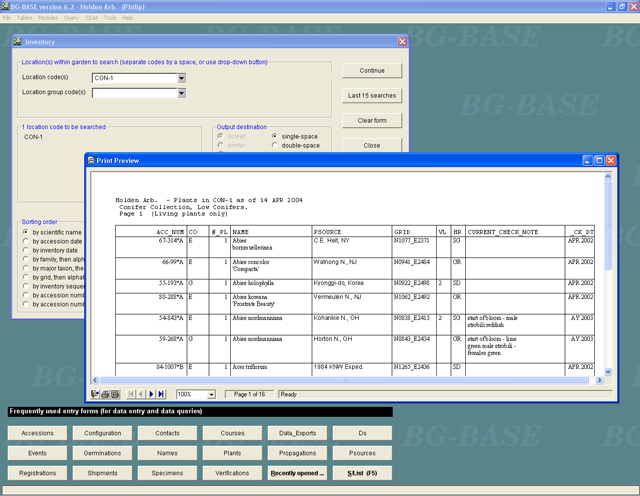Select sort by major taxon
The image size is (640, 496).
click(x=26, y=268)
